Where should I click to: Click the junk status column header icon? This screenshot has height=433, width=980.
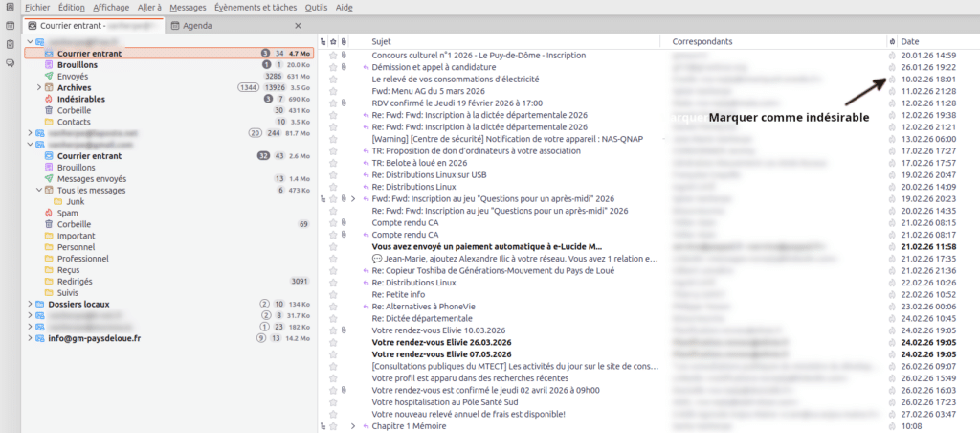click(892, 42)
